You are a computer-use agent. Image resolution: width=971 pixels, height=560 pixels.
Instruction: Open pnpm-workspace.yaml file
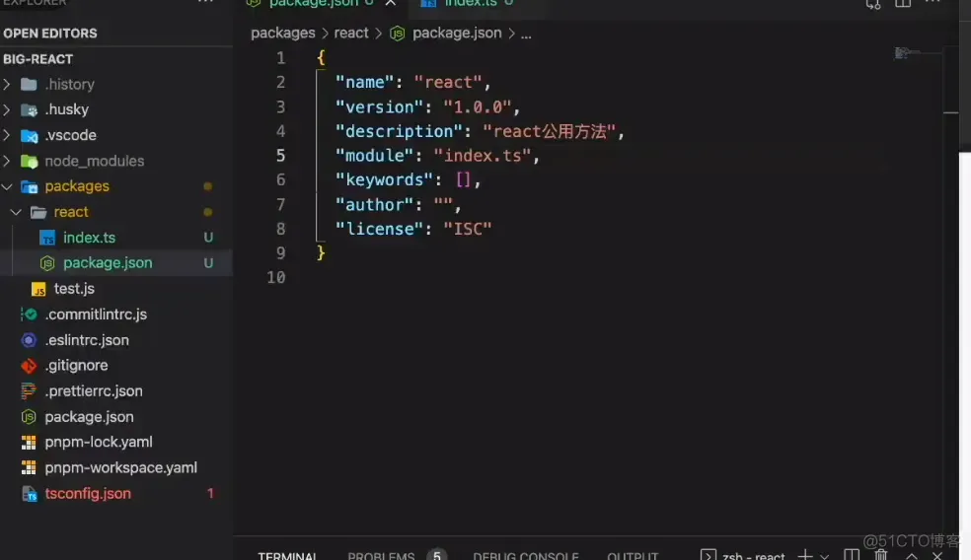pos(120,467)
